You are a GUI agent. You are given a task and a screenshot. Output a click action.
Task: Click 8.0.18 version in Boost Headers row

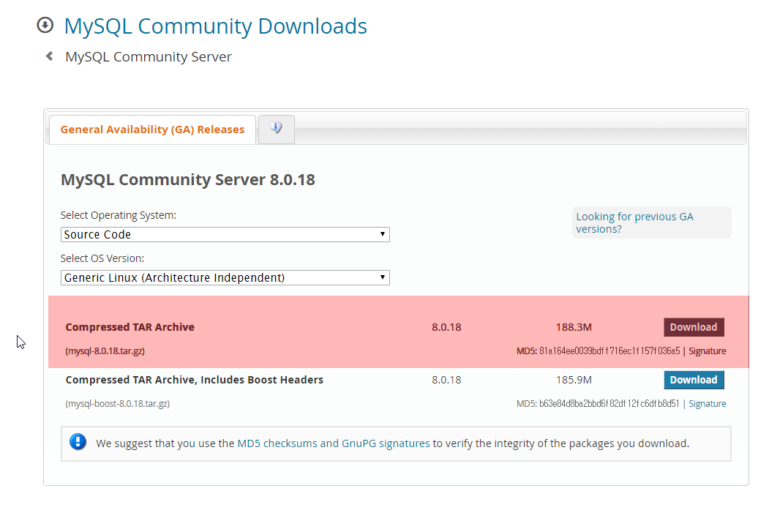446,380
